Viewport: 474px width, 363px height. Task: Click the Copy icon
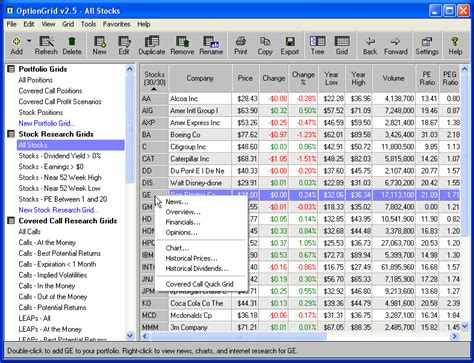click(x=265, y=41)
